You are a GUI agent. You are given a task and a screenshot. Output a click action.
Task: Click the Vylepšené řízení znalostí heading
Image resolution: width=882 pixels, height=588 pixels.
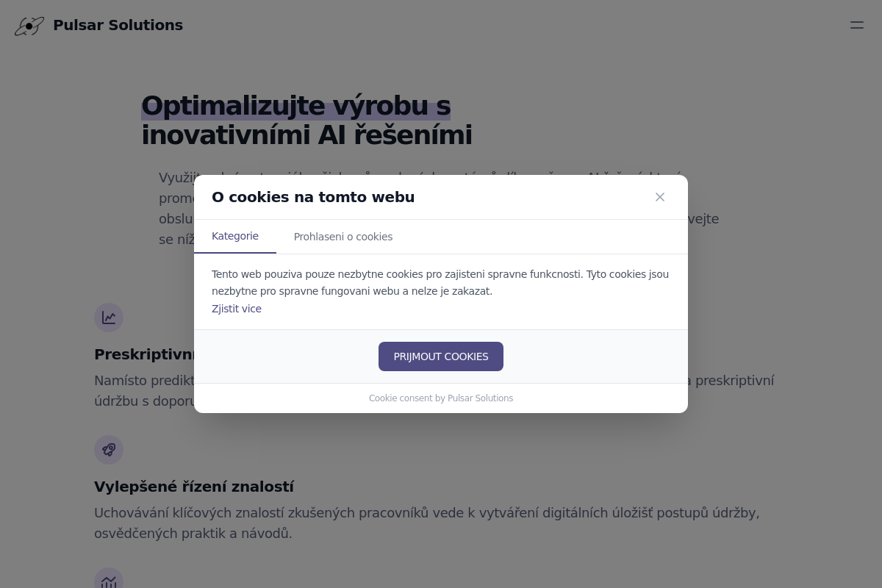pos(194,487)
